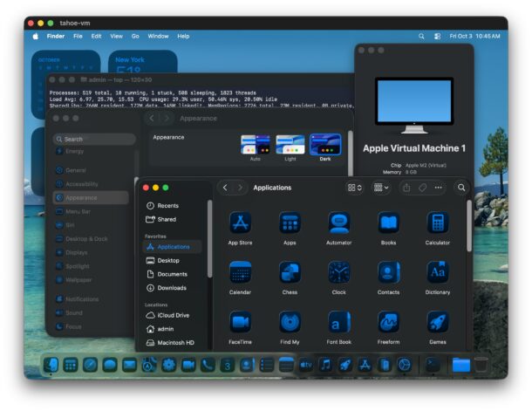This screenshot has height=411, width=532.
Task: Open the Font Book app icon
Action: 339,322
